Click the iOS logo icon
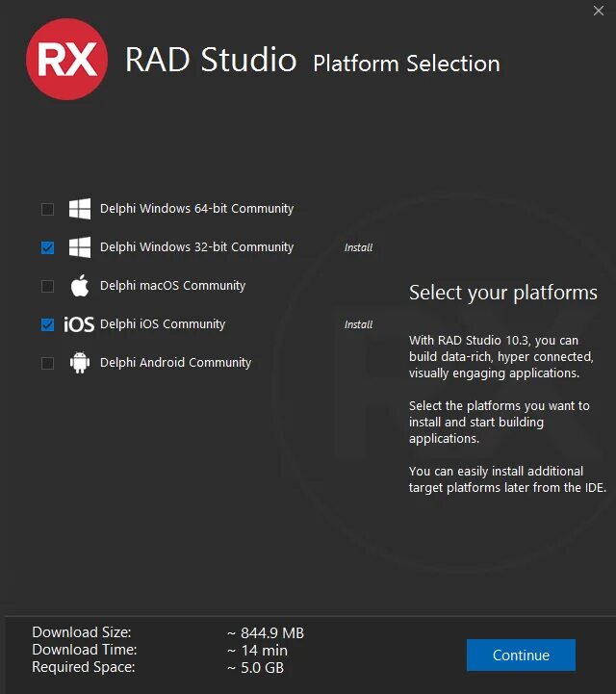This screenshot has height=694, width=616. (x=79, y=324)
